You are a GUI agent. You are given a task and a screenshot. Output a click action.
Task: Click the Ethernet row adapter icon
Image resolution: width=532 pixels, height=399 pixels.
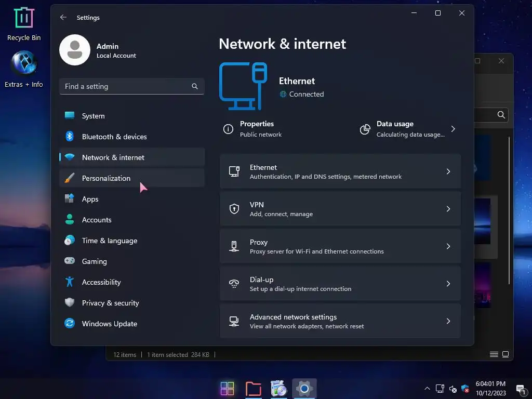[234, 171]
